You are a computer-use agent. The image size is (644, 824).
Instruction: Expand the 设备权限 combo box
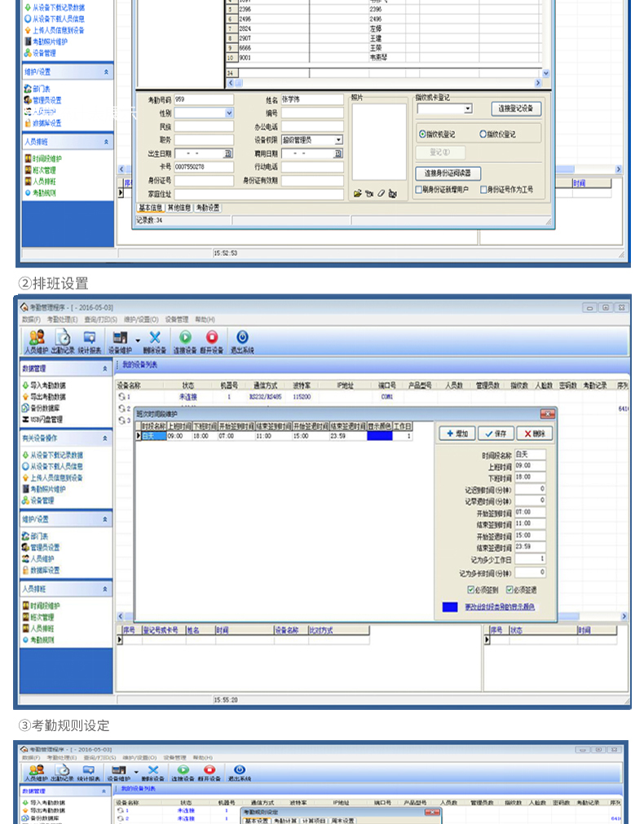(x=338, y=140)
